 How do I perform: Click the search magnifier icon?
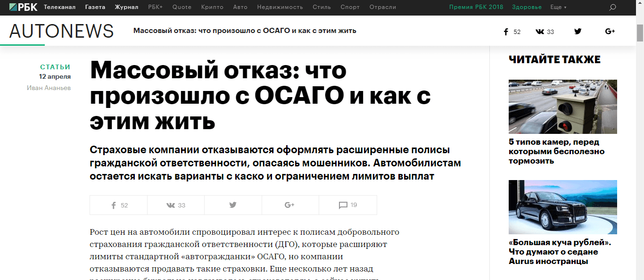pos(612,8)
